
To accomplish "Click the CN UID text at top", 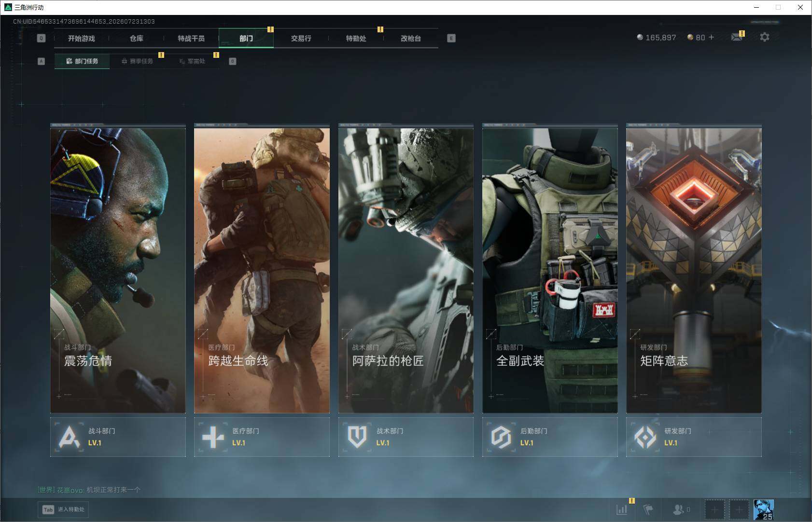I will tap(84, 21).
